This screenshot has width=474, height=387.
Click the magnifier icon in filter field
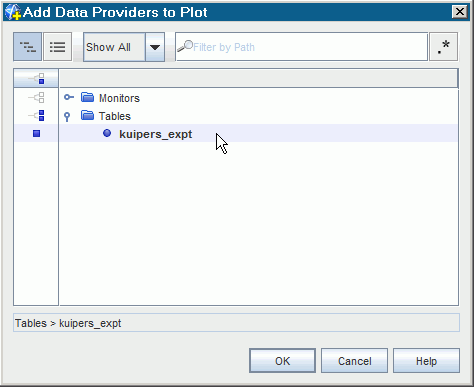(x=185, y=46)
